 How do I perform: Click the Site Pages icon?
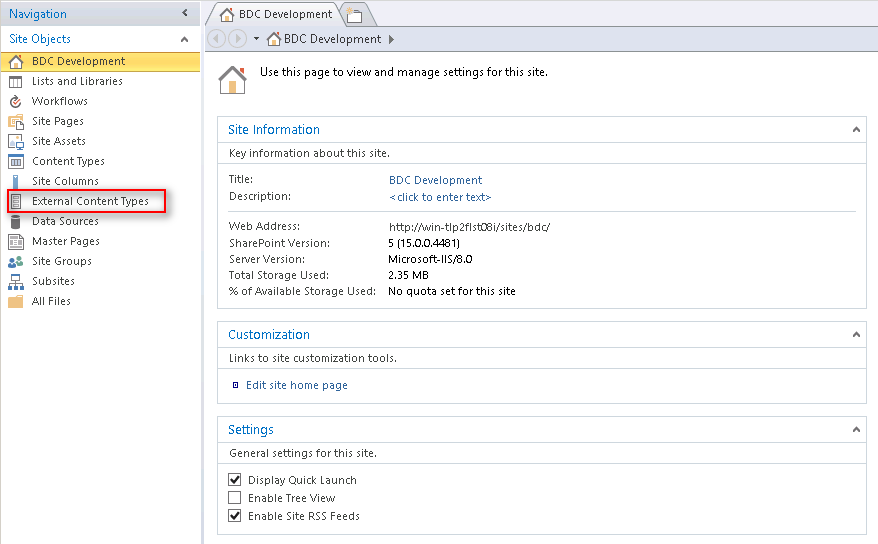pyautogui.click(x=16, y=121)
